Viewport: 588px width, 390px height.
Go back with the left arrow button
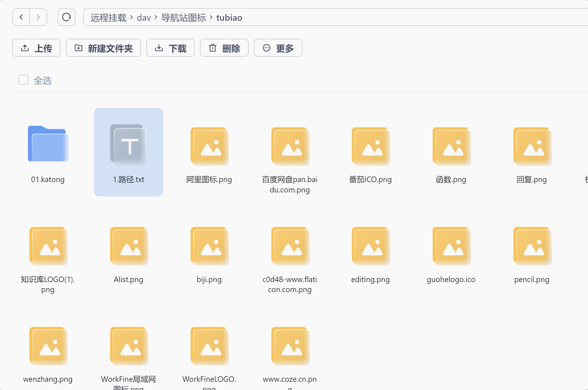click(21, 17)
